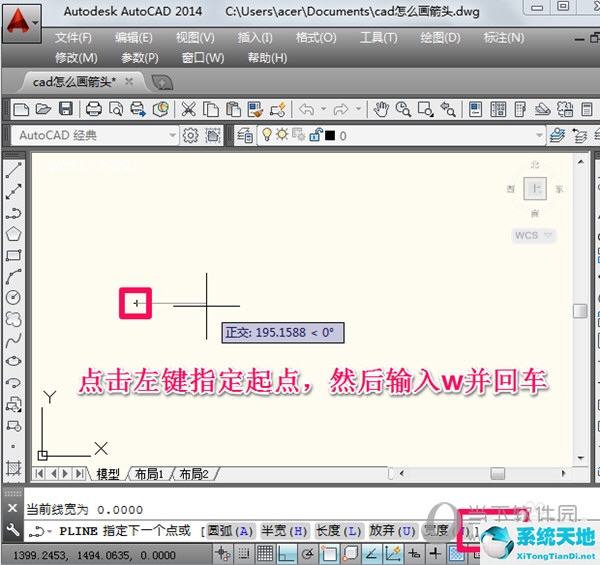Select the Polygon tool
The height and width of the screenshot is (565, 600).
(13, 234)
